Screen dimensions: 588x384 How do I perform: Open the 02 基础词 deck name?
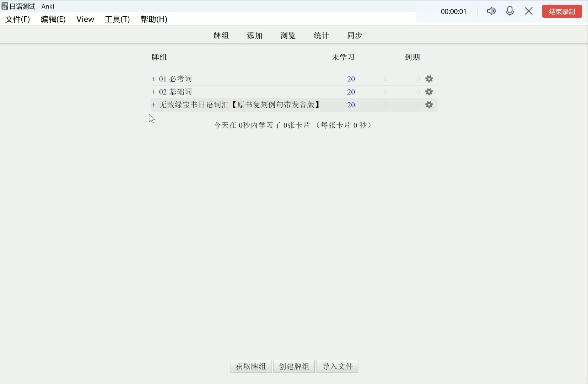[x=176, y=92]
